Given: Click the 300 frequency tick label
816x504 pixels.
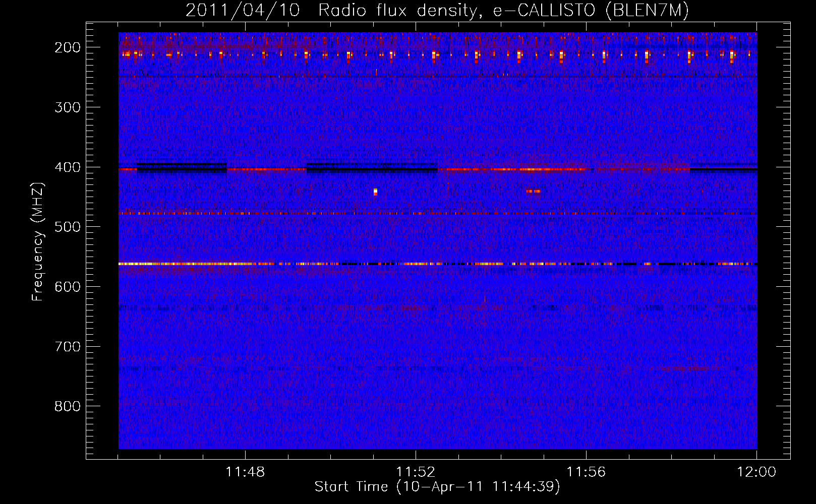Looking at the screenshot, I should (x=68, y=107).
